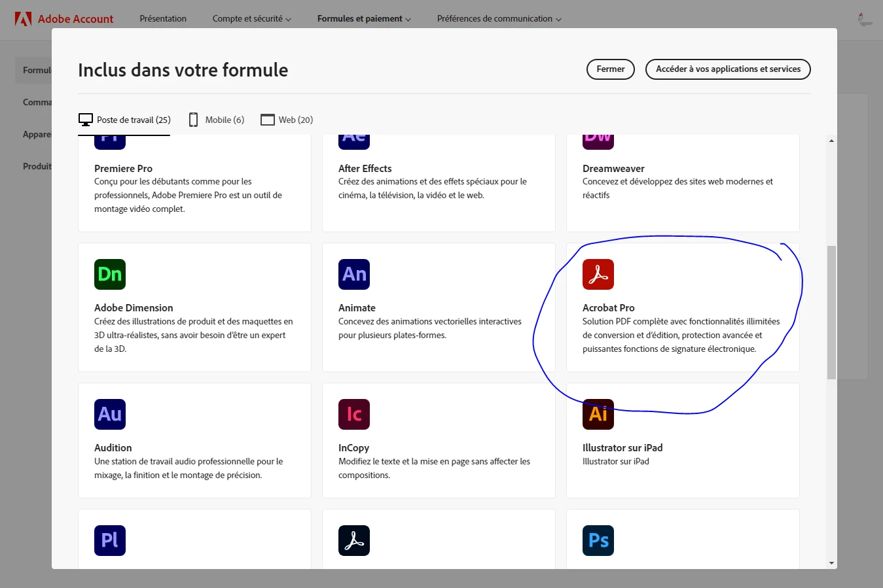Click the dark Acrobat icon in bottom row
This screenshot has width=883, height=588.
(354, 540)
